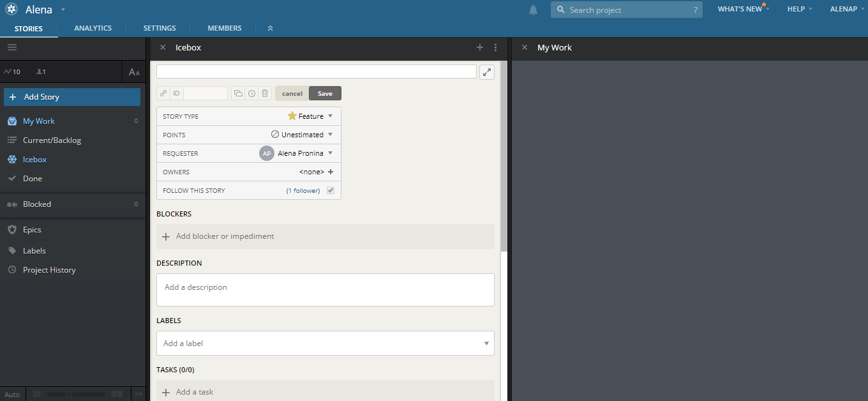Open Project History in the sidebar

click(x=49, y=270)
